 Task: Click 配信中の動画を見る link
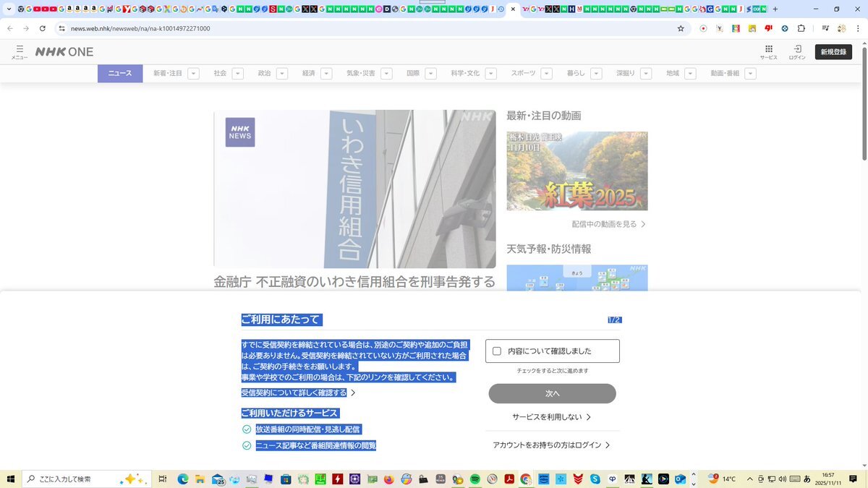tap(609, 224)
